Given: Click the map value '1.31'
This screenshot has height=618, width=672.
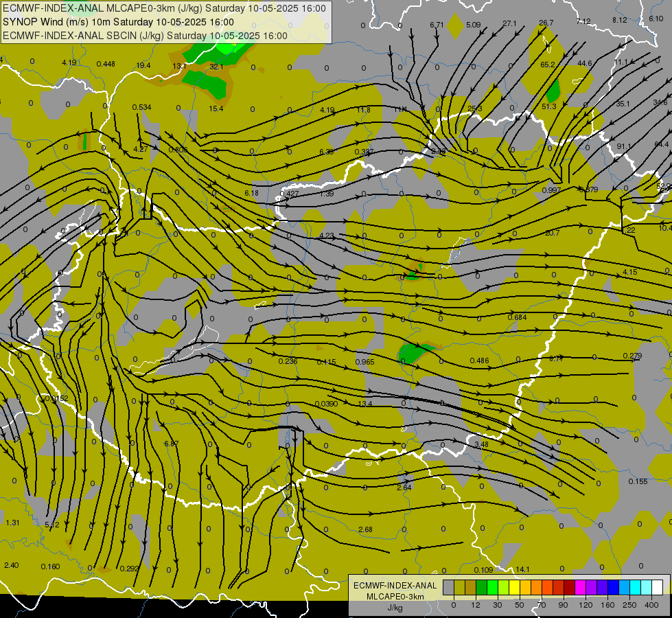Looking at the screenshot, I should tap(13, 523).
